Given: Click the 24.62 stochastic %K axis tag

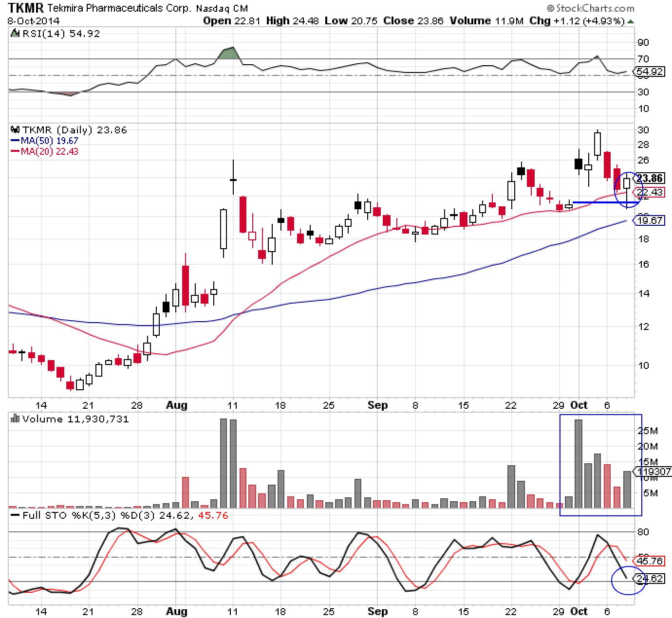Looking at the screenshot, I should click(x=650, y=579).
